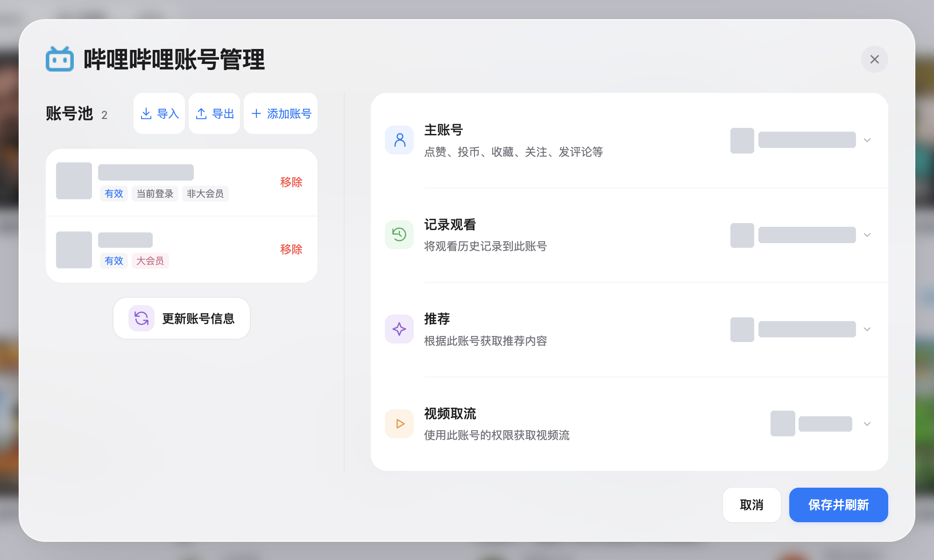The image size is (934, 560).
Task: Click the 添加账号 add account button
Action: pos(281,113)
